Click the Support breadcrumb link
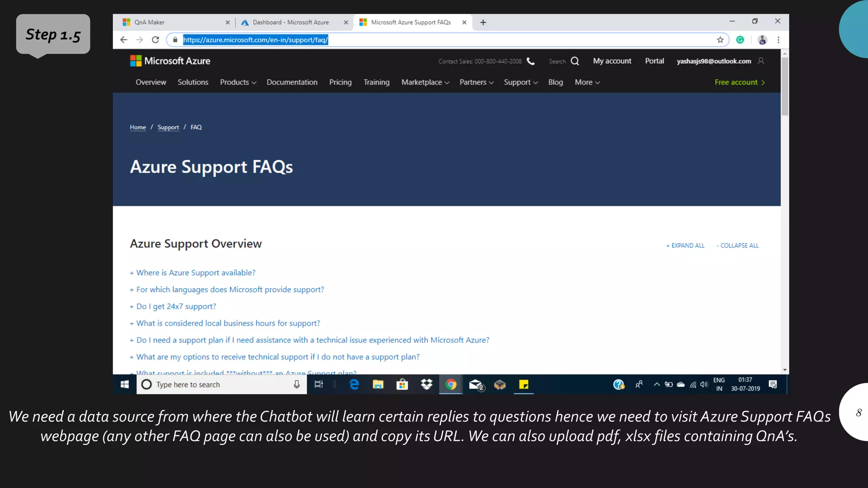 pos(168,127)
